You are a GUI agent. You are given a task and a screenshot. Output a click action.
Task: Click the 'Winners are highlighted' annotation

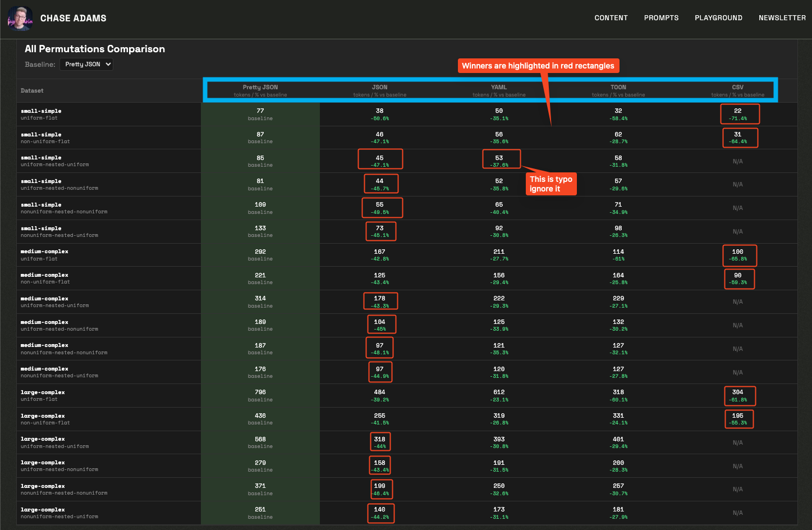tap(538, 65)
